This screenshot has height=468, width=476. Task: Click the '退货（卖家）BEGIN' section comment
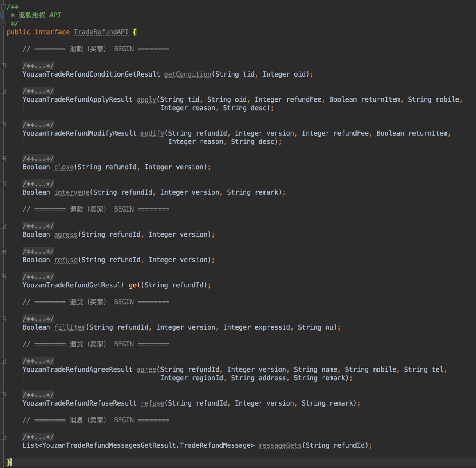(96, 344)
